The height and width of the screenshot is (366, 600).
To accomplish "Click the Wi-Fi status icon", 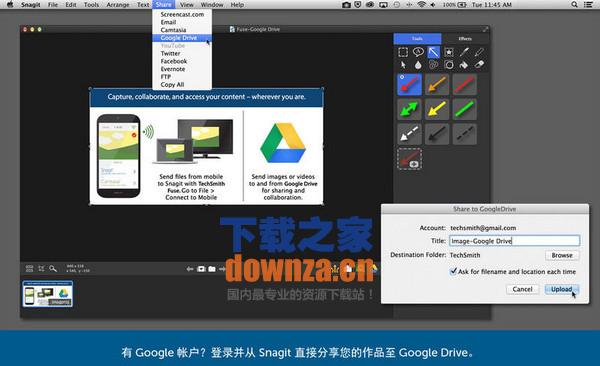I will tap(422, 5).
